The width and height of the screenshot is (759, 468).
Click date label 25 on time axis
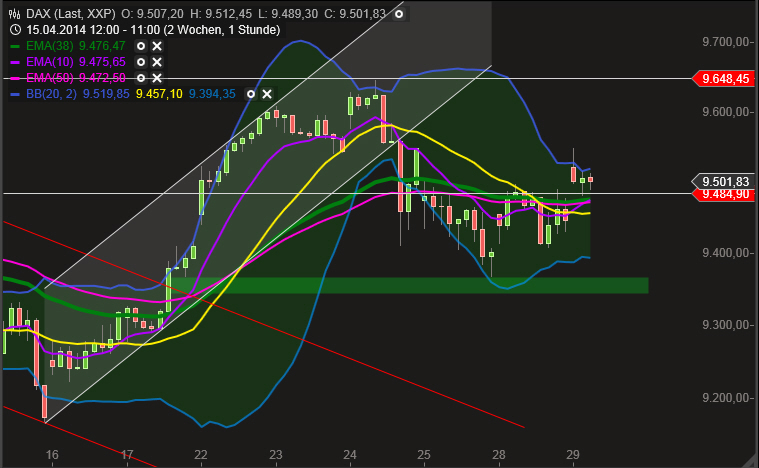pyautogui.click(x=424, y=455)
